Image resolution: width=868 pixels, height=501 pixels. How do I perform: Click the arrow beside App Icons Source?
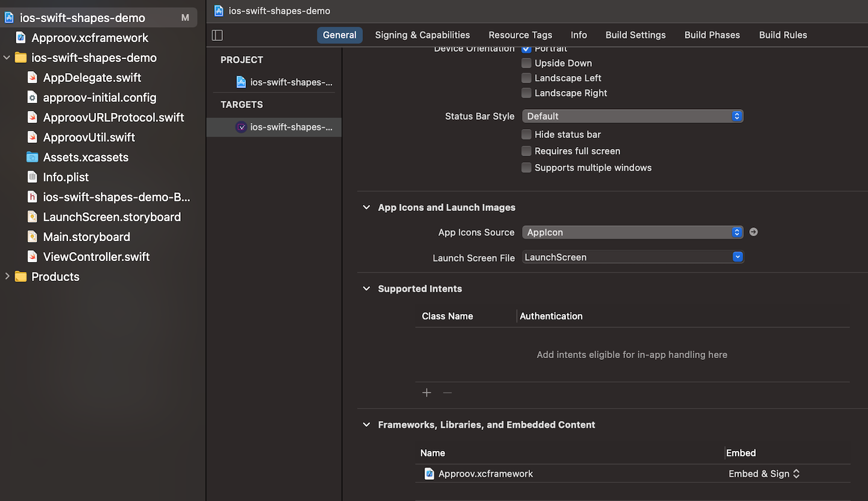point(753,232)
